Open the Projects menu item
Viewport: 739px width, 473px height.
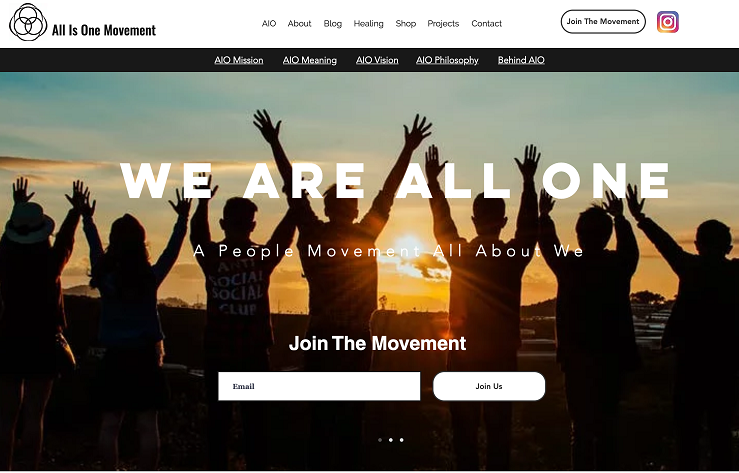443,24
